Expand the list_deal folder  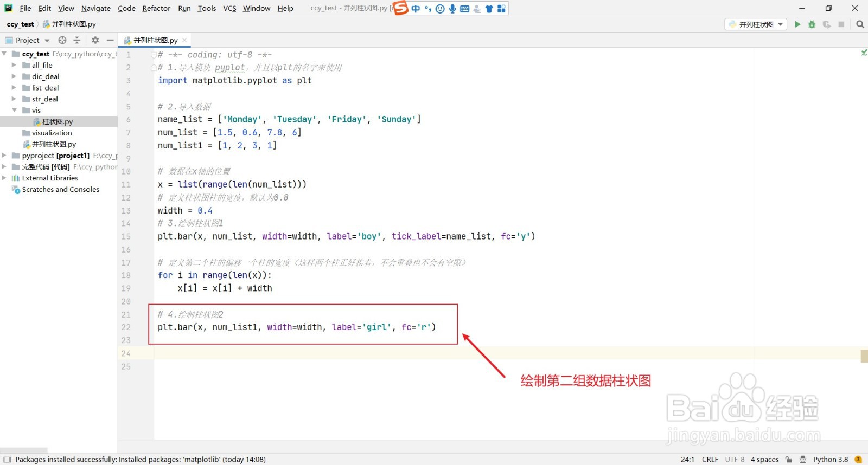pos(14,88)
